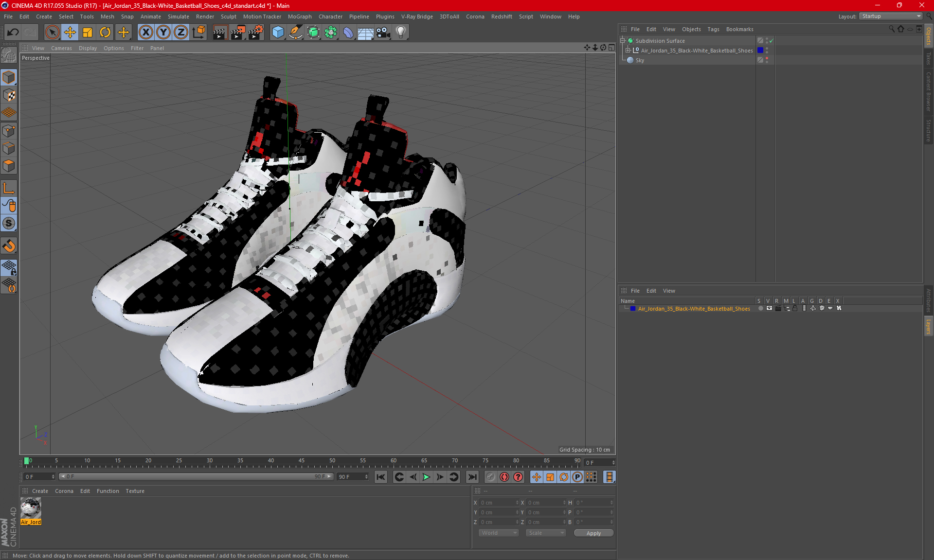Click the blue layer swatch on Air_Jordan object
The image size is (934, 560).
pos(760,51)
